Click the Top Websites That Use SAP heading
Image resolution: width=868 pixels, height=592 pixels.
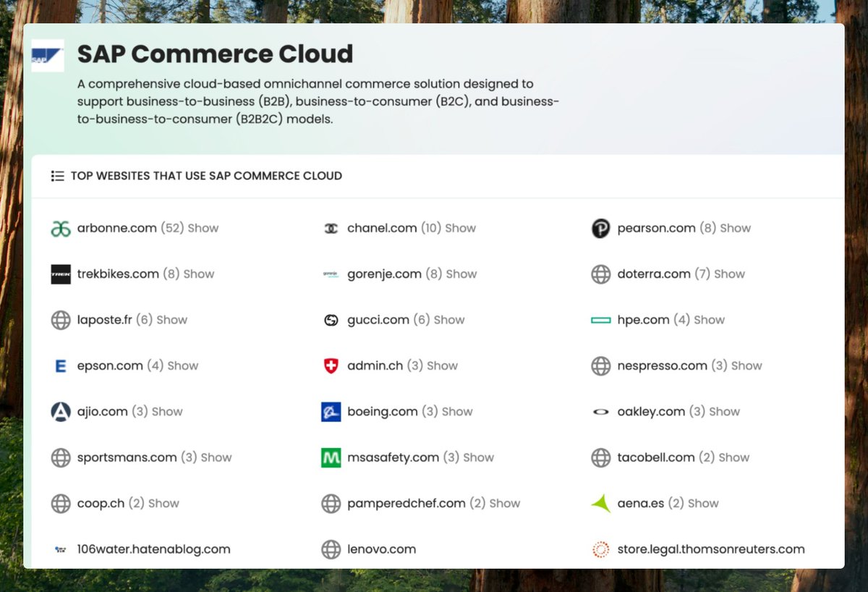(x=206, y=176)
